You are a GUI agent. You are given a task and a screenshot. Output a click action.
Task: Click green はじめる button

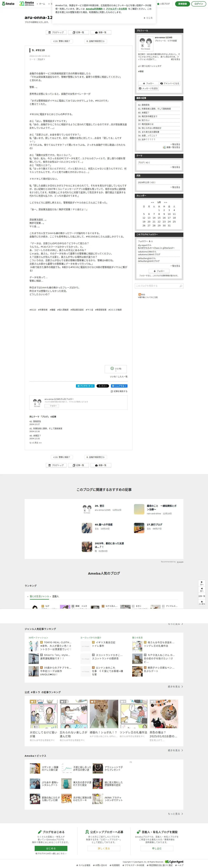[x=51, y=848]
